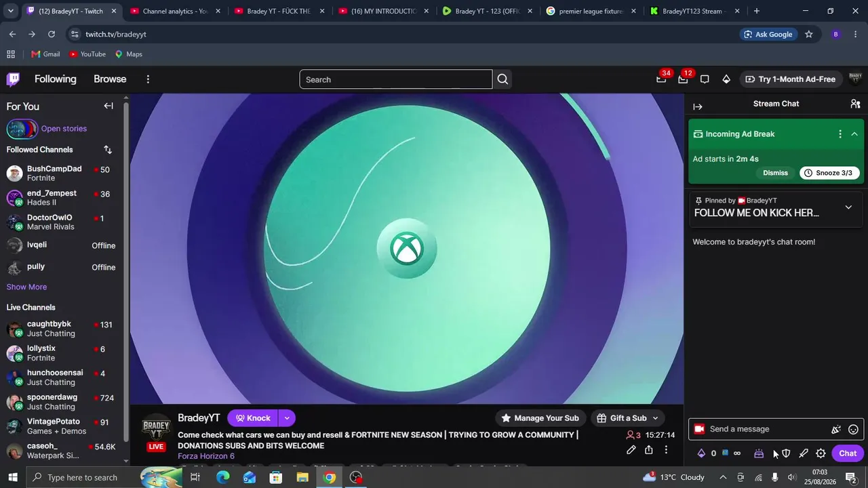
Task: Go to Twitch home via the logo
Action: coord(13,79)
